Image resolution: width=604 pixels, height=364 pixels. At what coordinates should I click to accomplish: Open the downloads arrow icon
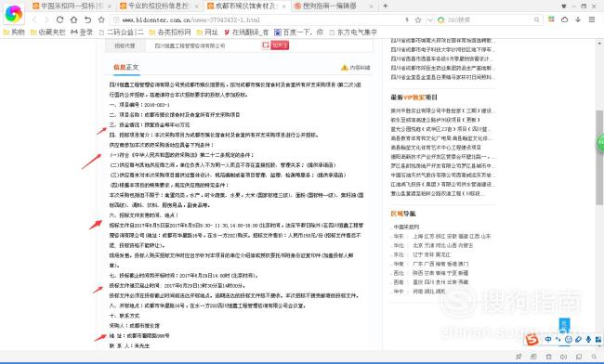pos(578,19)
